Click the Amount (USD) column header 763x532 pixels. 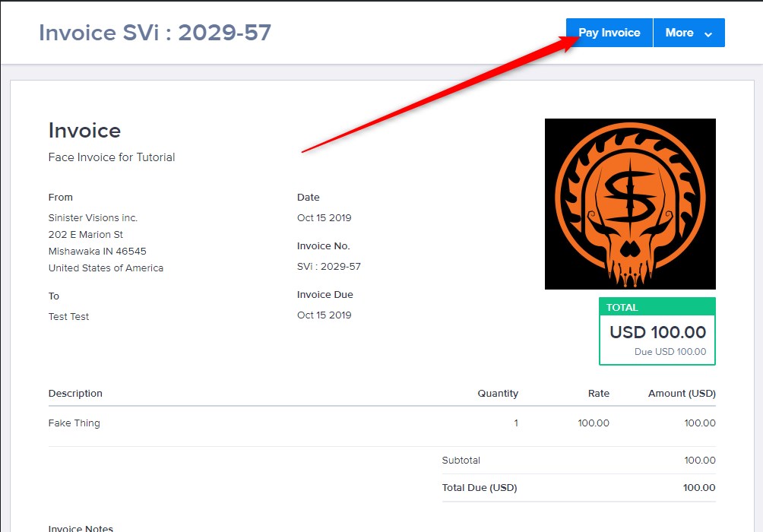pyautogui.click(x=682, y=393)
